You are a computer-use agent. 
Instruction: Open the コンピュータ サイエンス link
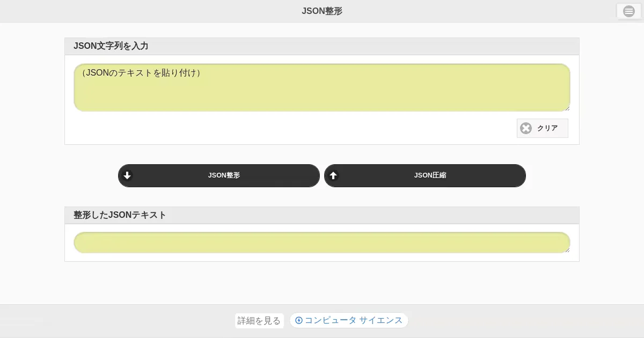353,320
